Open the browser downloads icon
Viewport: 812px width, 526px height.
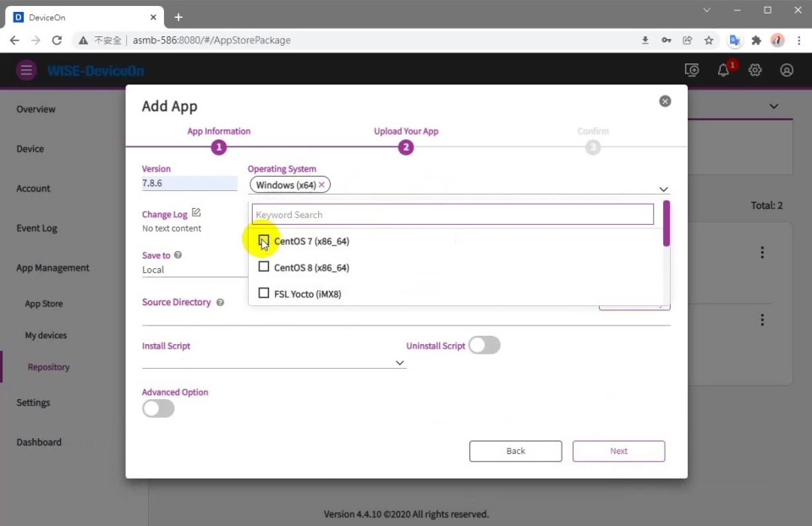click(x=645, y=41)
